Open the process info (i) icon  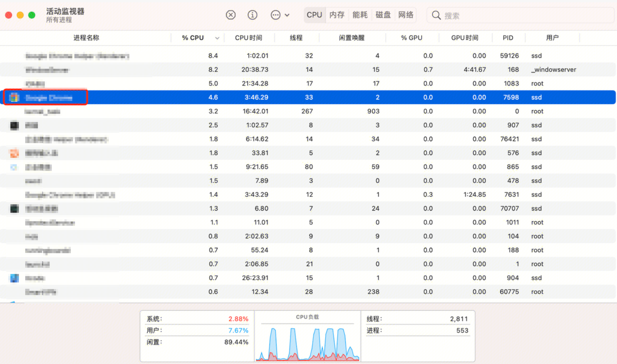click(x=252, y=15)
